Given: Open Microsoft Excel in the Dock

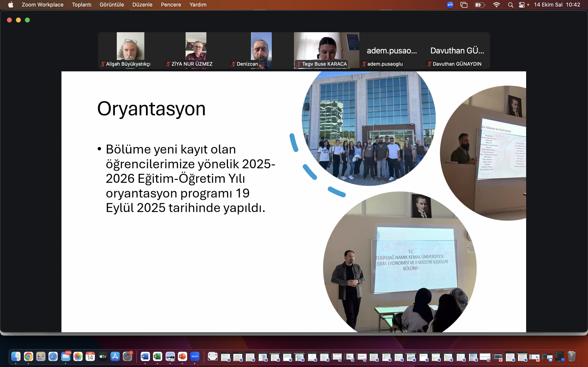Looking at the screenshot, I should pyautogui.click(x=157, y=356).
